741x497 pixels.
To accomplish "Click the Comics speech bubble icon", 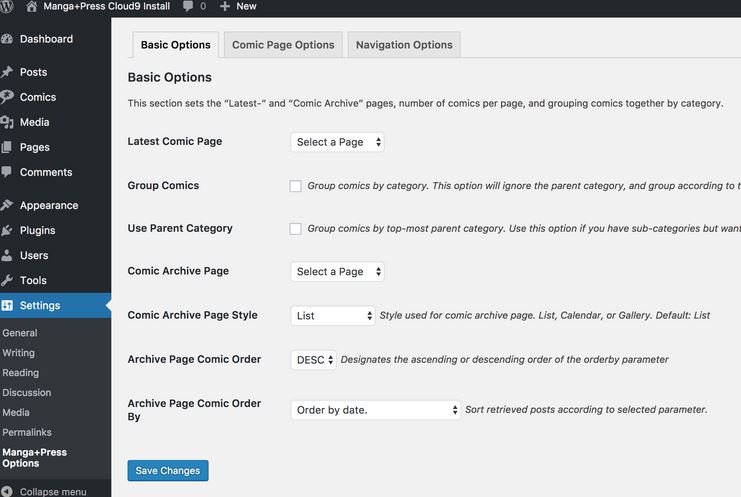I will [x=7, y=97].
